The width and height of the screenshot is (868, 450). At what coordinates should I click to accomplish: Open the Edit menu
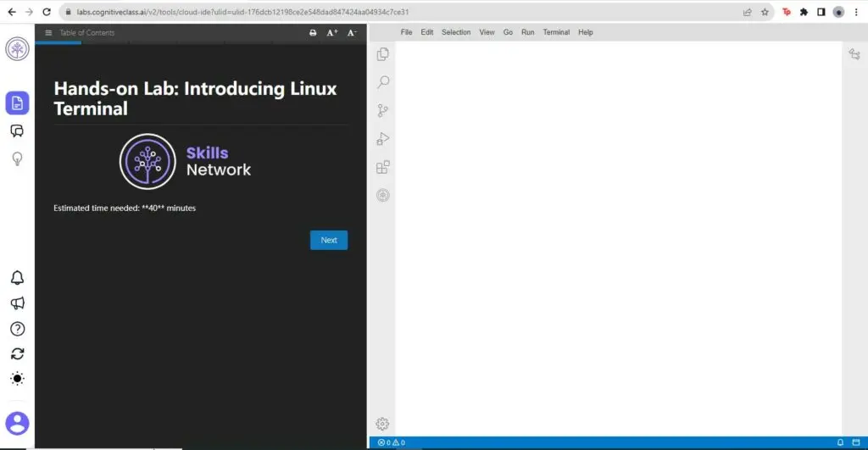[x=427, y=32]
